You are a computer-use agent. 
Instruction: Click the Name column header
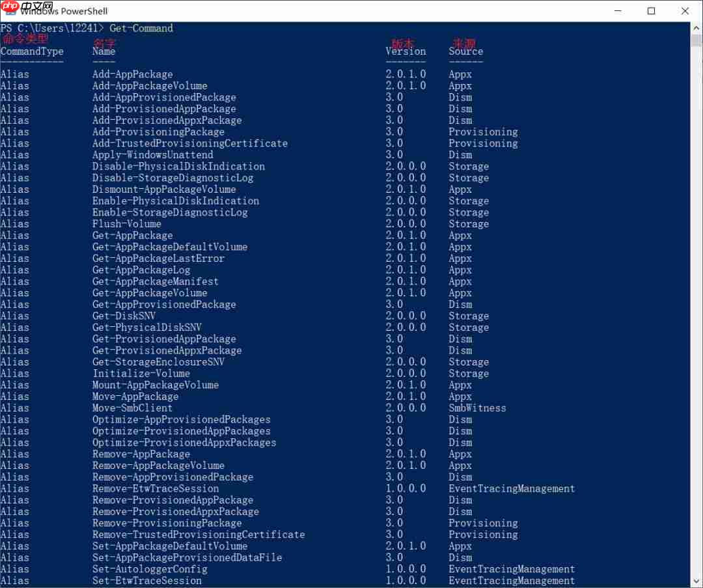103,51
